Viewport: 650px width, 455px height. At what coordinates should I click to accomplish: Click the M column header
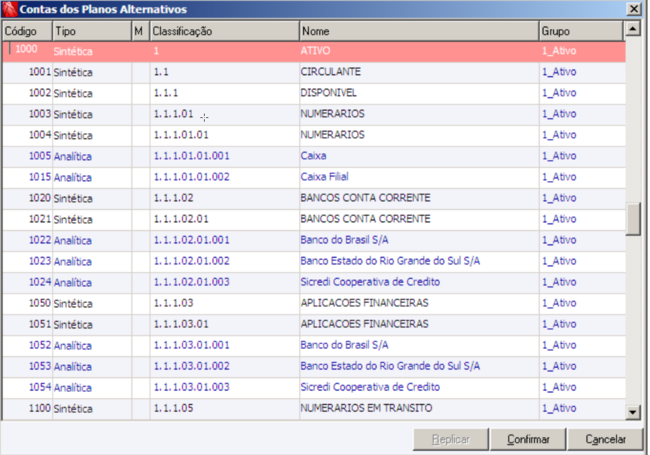141,31
